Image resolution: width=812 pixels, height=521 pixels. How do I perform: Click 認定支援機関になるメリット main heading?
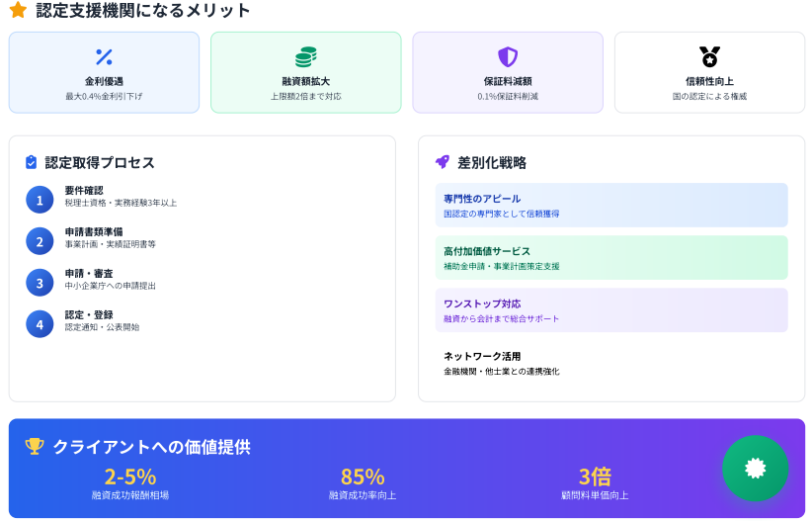point(143,10)
